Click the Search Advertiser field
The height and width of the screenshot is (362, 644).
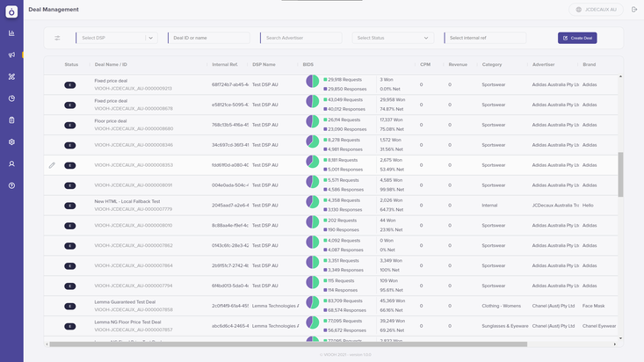(x=301, y=38)
